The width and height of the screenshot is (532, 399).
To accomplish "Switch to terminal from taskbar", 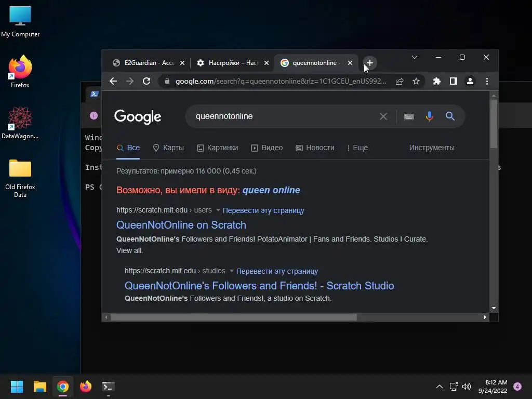I will point(109,387).
